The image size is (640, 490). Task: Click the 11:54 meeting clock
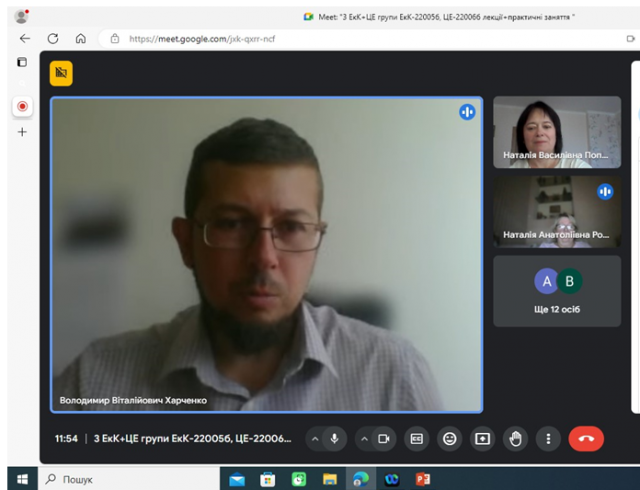[x=66, y=439]
